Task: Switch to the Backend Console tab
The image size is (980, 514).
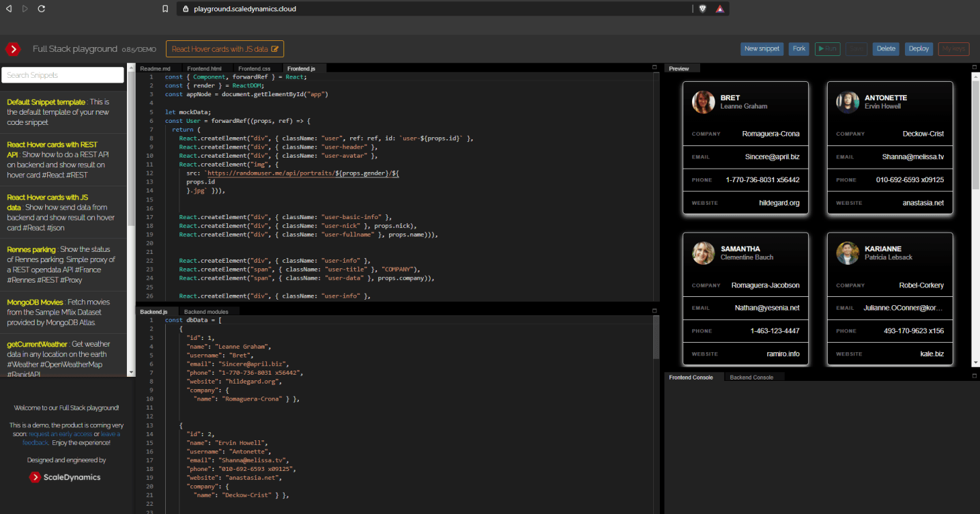Action: coord(751,377)
